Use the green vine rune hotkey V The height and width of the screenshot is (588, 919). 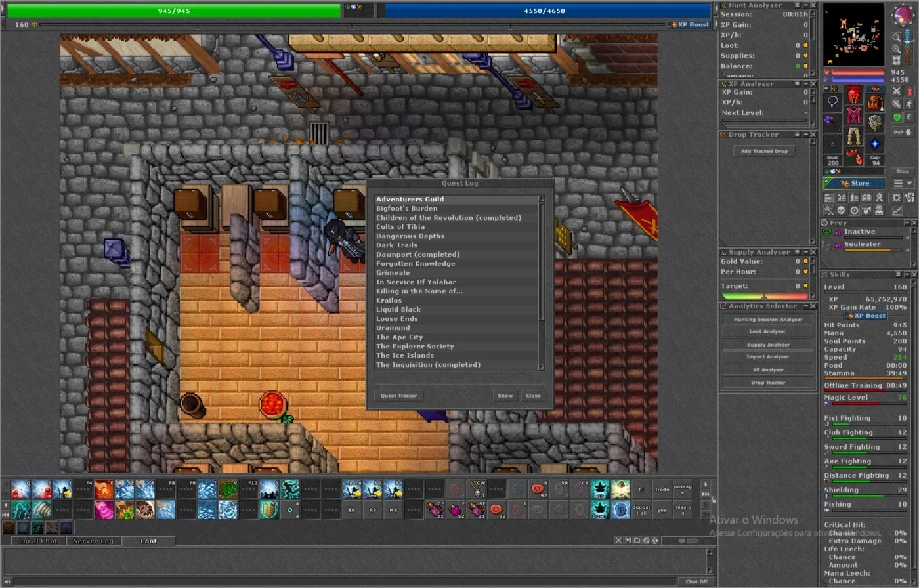tap(228, 489)
